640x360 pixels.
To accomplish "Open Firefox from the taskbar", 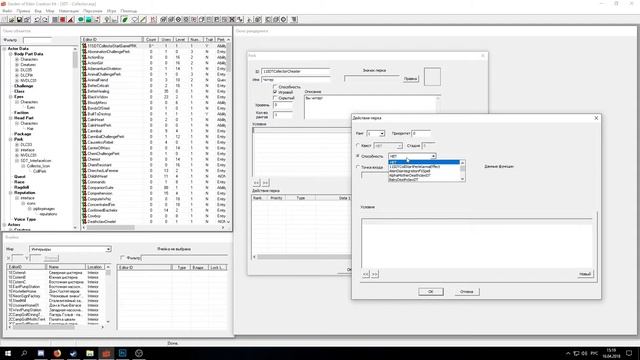I will (x=57, y=353).
